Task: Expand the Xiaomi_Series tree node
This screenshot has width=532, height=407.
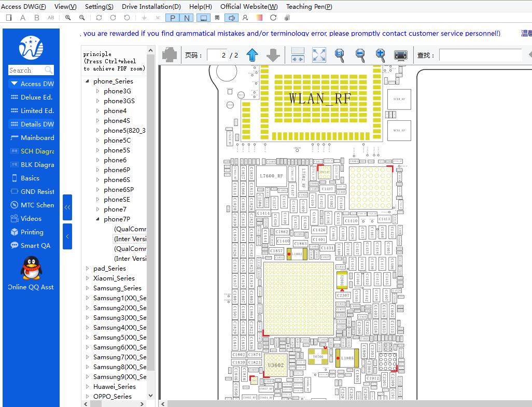Action: point(87,278)
